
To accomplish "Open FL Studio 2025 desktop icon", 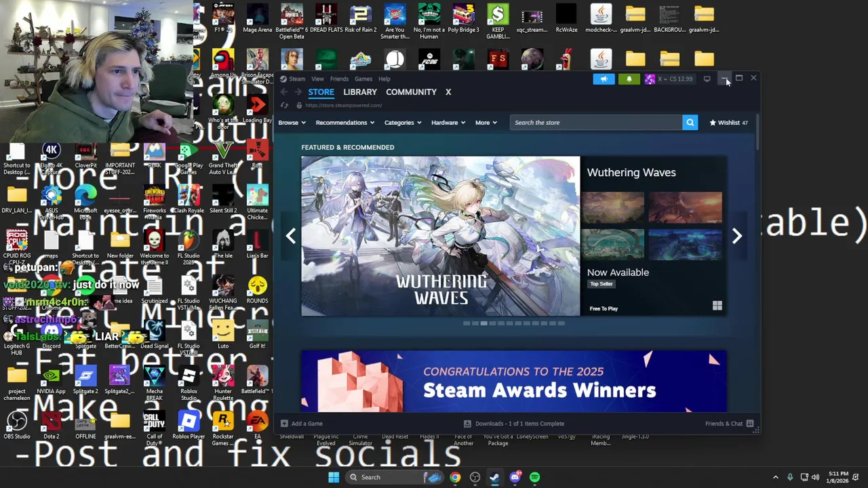I will [x=189, y=245].
